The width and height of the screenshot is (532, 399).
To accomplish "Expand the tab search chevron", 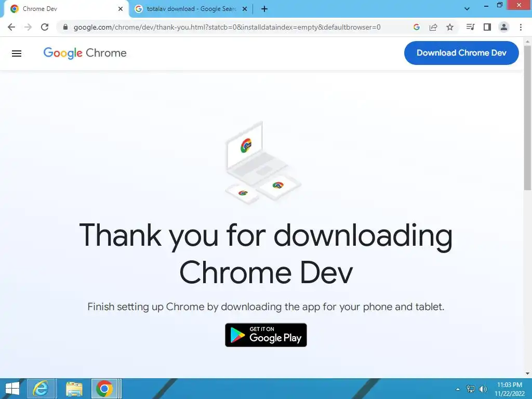I will point(467,9).
